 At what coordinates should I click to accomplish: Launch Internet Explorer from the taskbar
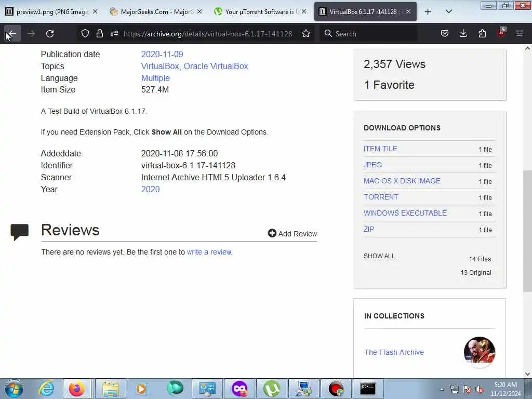pyautogui.click(x=46, y=389)
